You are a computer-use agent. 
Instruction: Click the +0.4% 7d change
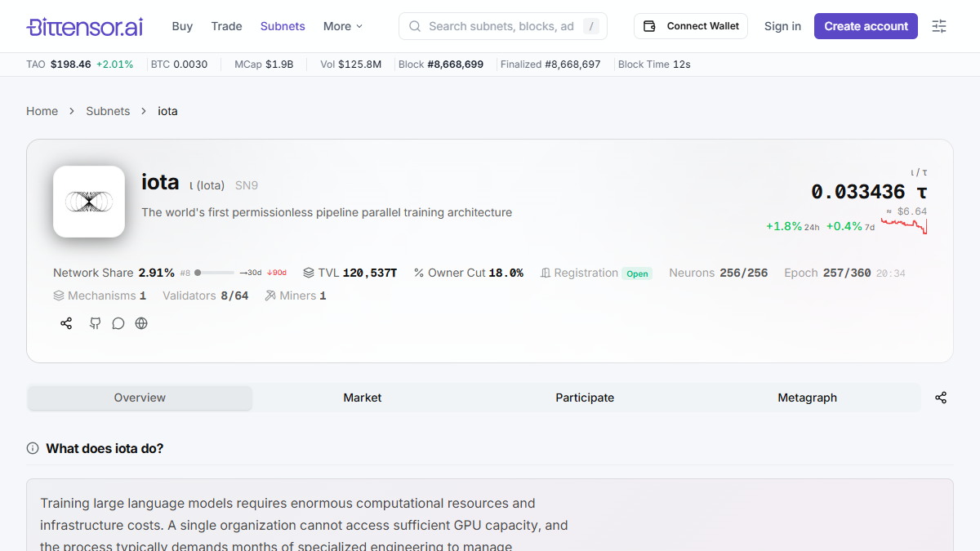(x=850, y=226)
